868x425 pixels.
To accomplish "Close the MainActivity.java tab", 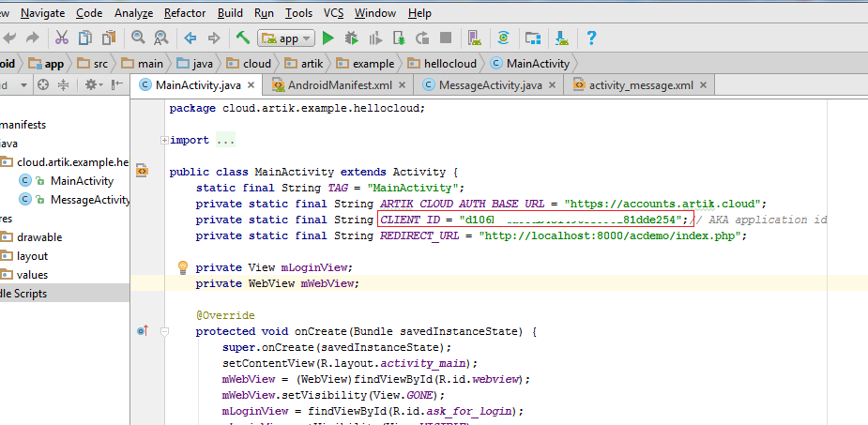I will pyautogui.click(x=251, y=85).
